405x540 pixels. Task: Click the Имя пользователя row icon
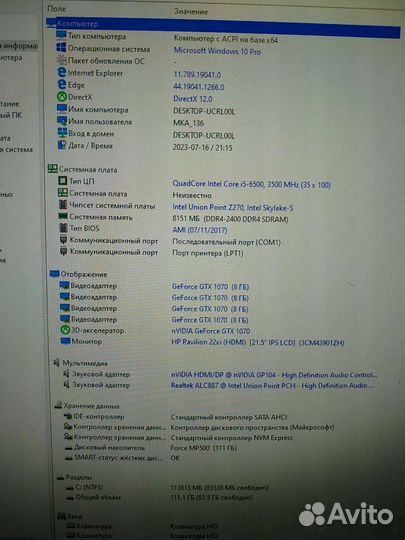coord(62,121)
